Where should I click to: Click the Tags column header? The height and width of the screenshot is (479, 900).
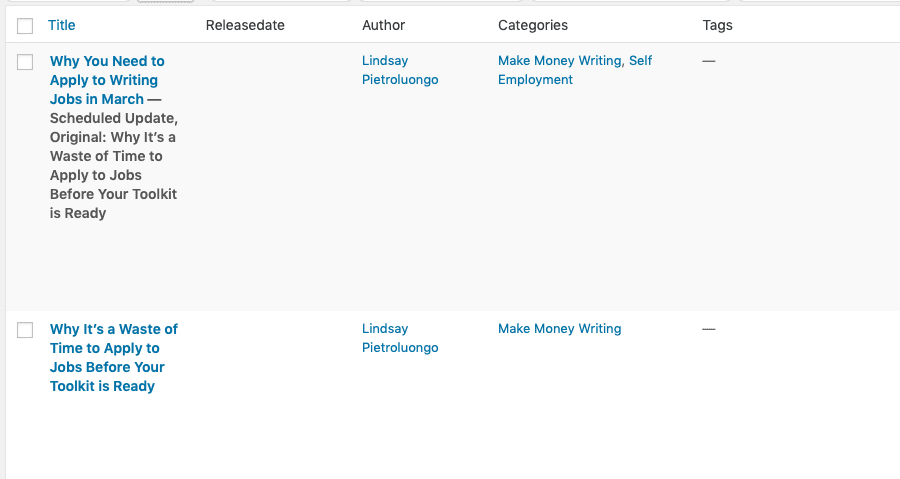(x=718, y=25)
